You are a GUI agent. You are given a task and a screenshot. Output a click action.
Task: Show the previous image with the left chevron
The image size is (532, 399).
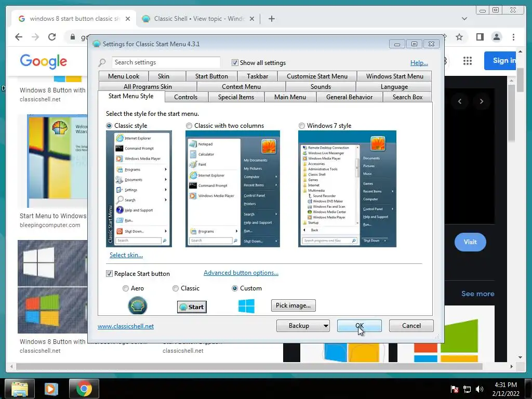pyautogui.click(x=460, y=101)
